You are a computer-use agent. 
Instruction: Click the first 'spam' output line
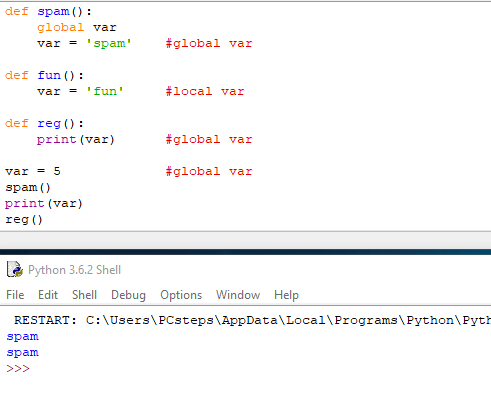point(22,337)
